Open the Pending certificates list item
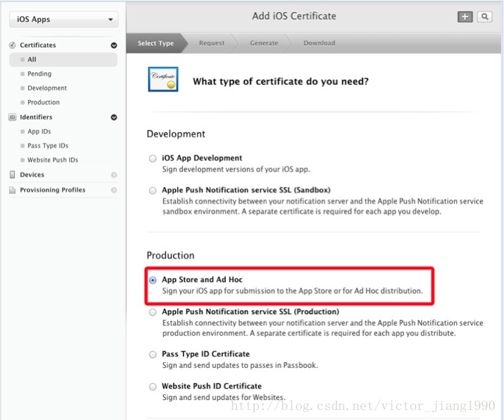This screenshot has width=504, height=420. 39,74
